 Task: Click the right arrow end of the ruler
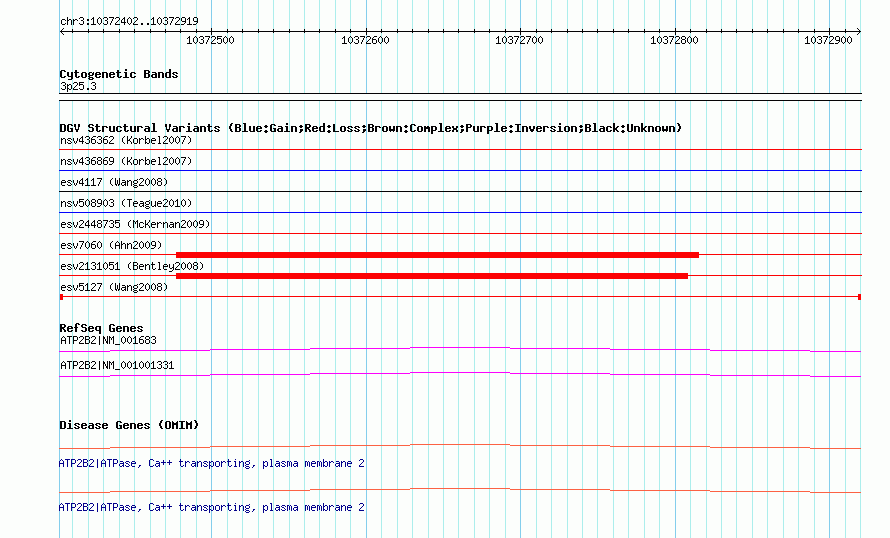(859, 32)
